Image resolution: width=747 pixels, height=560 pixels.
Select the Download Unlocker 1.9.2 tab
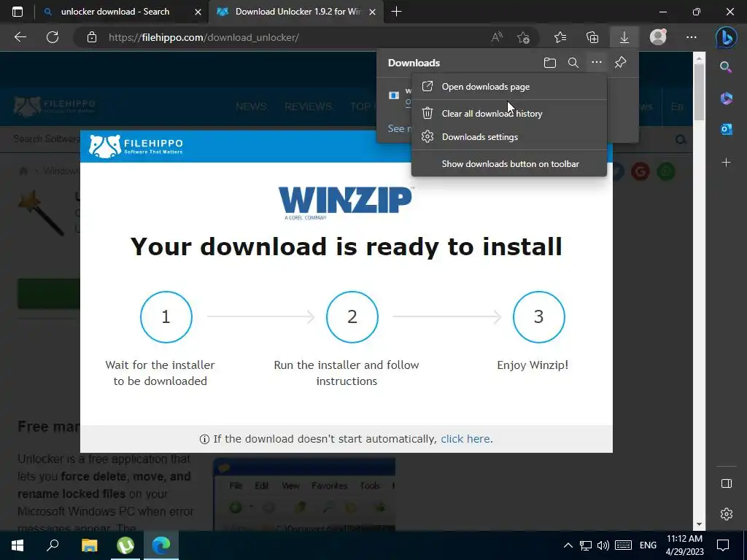coord(298,12)
